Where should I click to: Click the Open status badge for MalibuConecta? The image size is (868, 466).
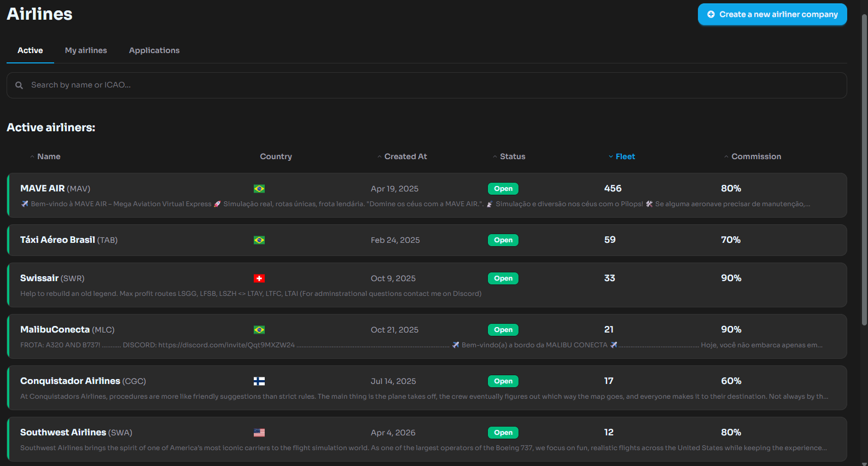click(503, 330)
